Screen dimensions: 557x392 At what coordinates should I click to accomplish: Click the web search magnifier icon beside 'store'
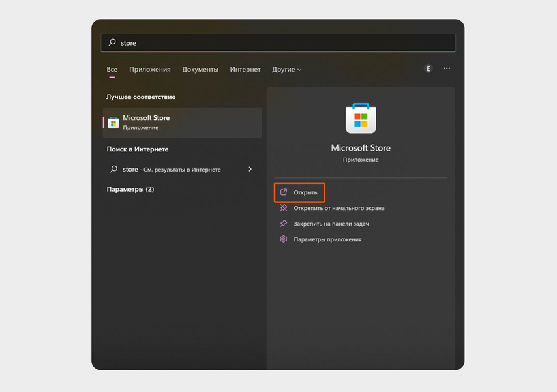click(x=113, y=169)
